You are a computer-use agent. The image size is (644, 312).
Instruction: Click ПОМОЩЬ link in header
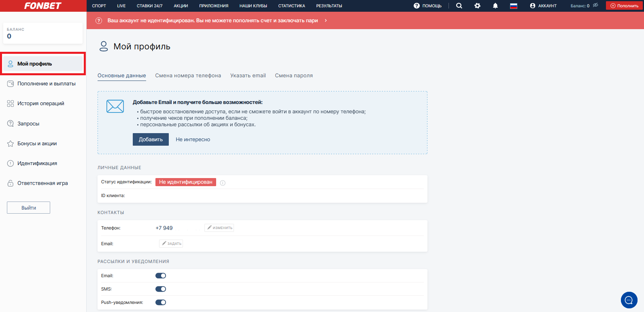pos(432,6)
